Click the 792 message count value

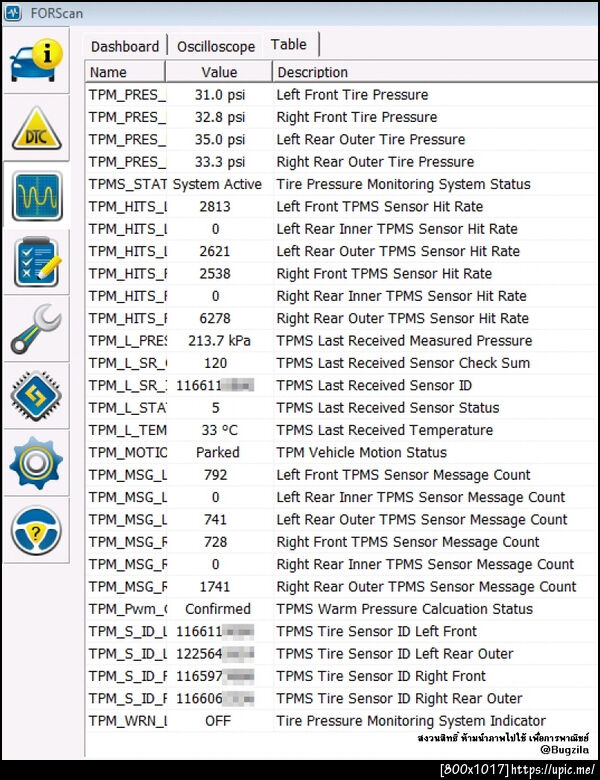(x=215, y=475)
